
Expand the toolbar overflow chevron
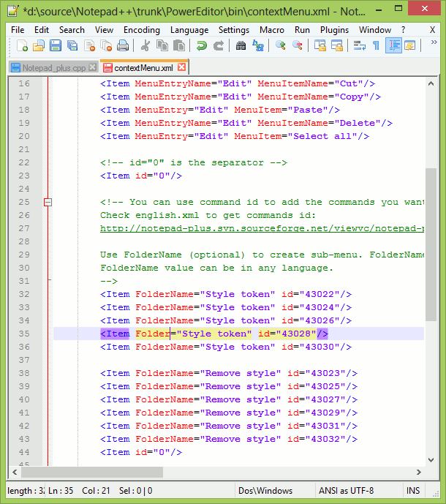(434, 42)
